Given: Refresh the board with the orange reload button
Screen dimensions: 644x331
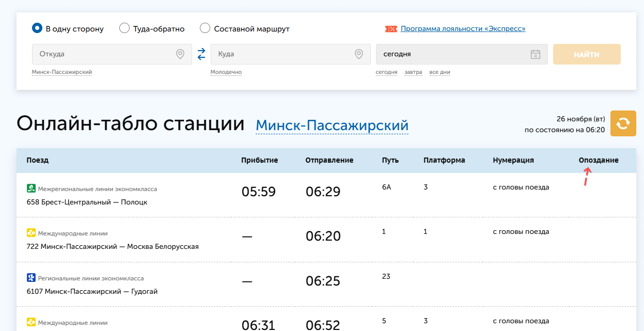Looking at the screenshot, I should click(x=623, y=123).
